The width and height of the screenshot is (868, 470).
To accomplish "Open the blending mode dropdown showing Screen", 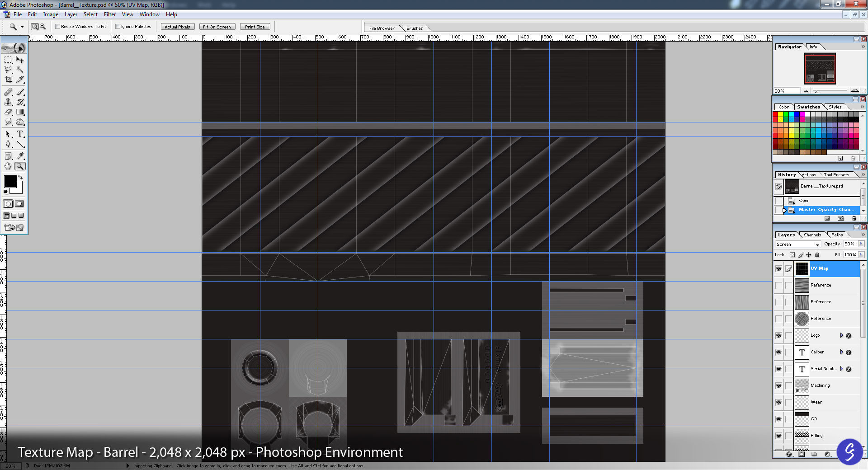I will click(797, 244).
